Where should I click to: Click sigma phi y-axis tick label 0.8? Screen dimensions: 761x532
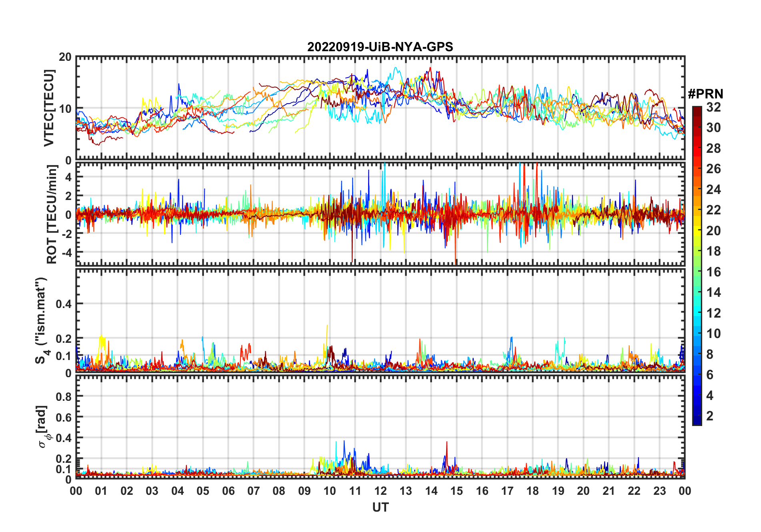click(64, 396)
